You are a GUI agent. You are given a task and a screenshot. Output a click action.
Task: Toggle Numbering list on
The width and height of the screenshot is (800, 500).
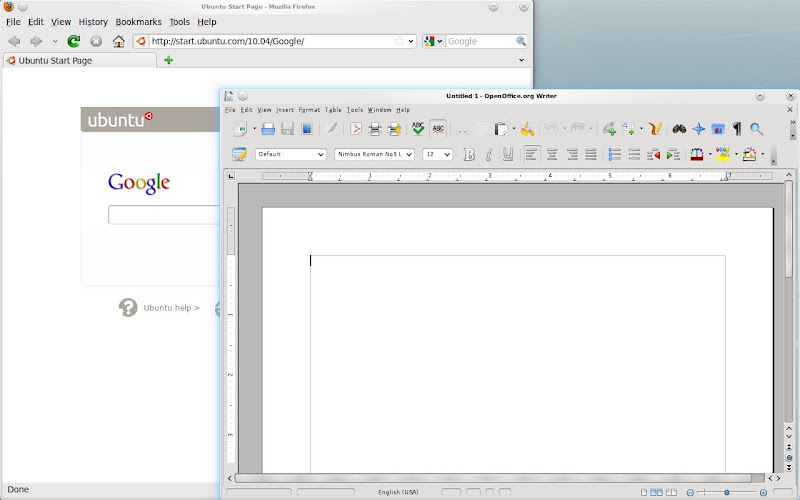point(615,154)
